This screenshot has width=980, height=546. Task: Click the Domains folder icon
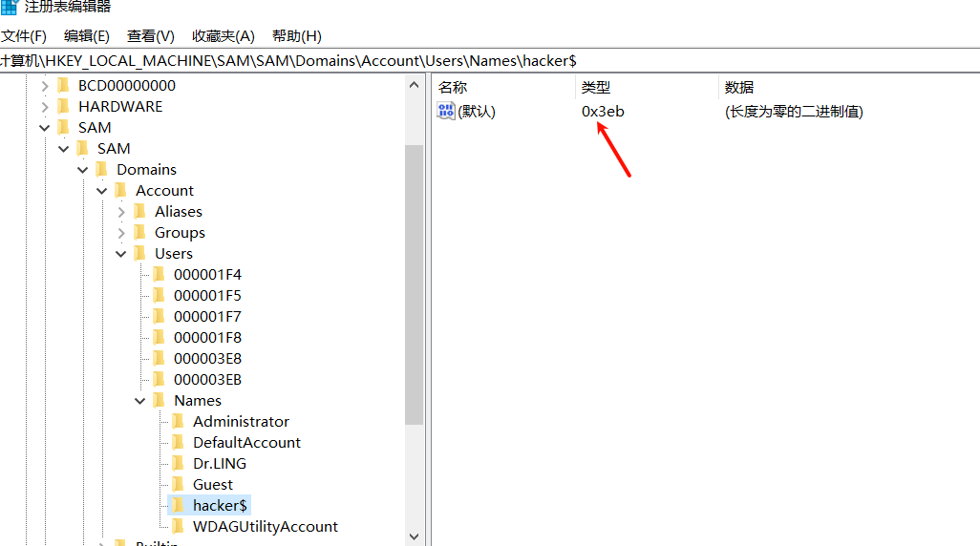pos(102,169)
